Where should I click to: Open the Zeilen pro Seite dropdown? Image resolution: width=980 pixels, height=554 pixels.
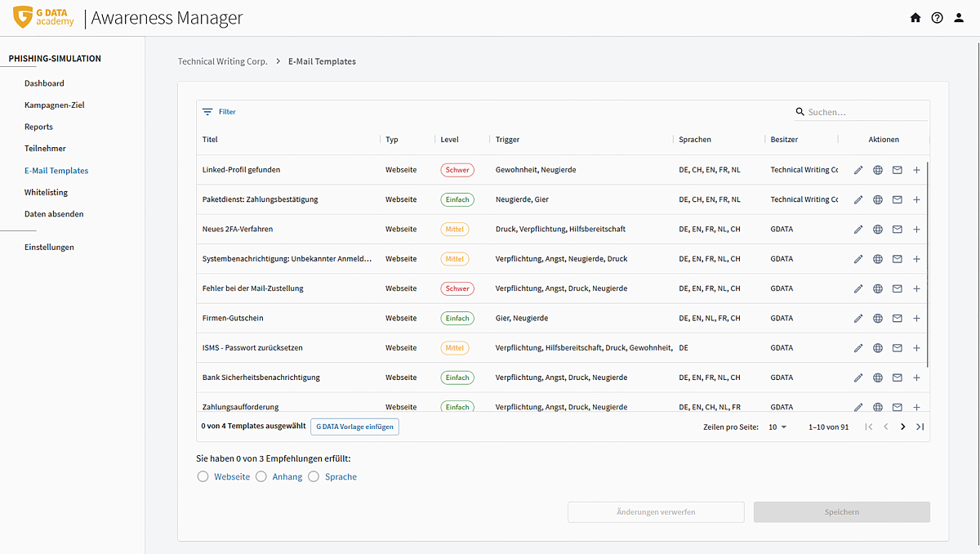[x=777, y=427]
